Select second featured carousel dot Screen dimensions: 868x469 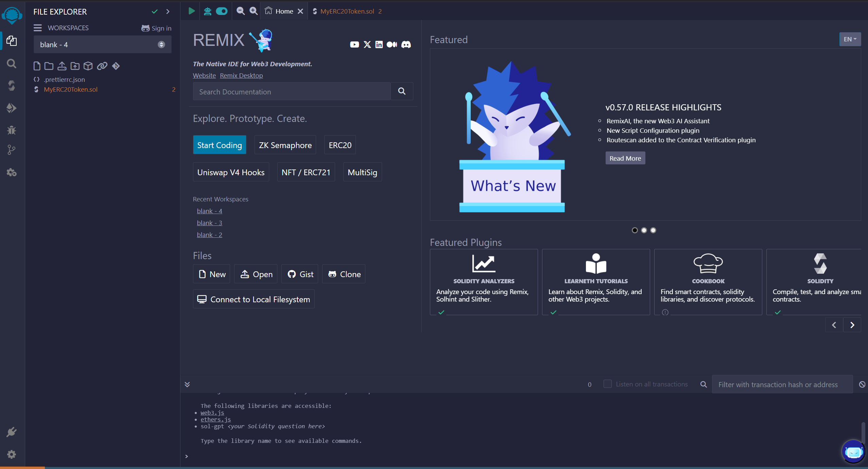coord(644,230)
